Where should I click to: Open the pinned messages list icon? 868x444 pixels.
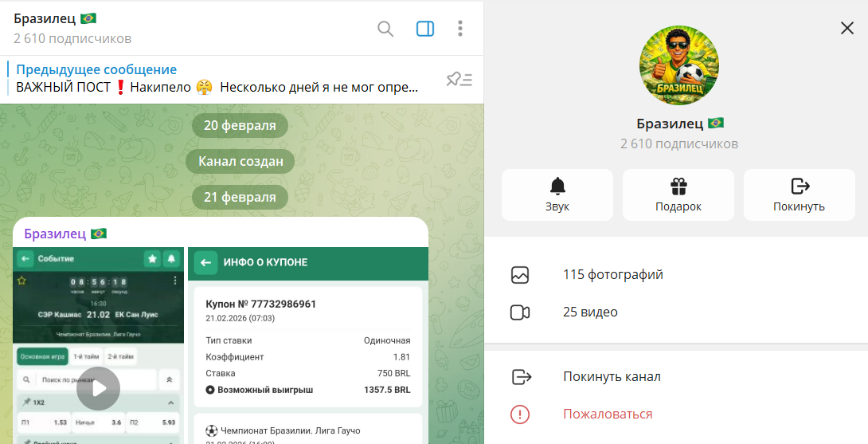tap(459, 79)
